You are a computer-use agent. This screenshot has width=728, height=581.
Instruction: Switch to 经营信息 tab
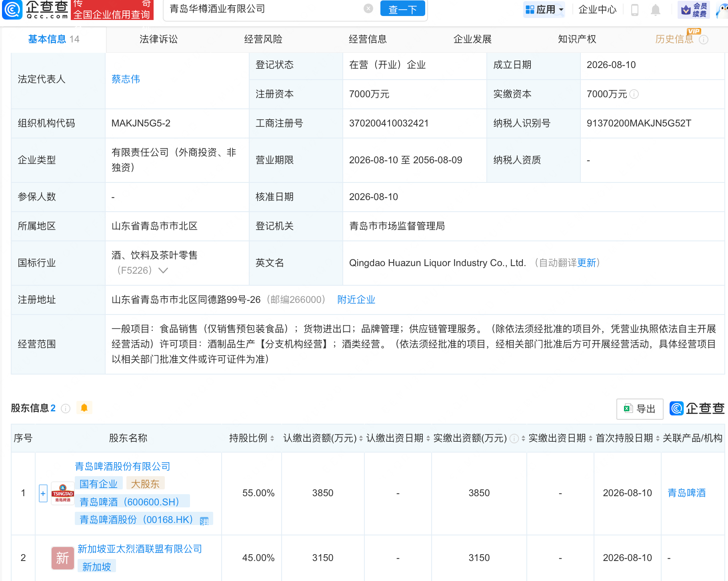368,39
